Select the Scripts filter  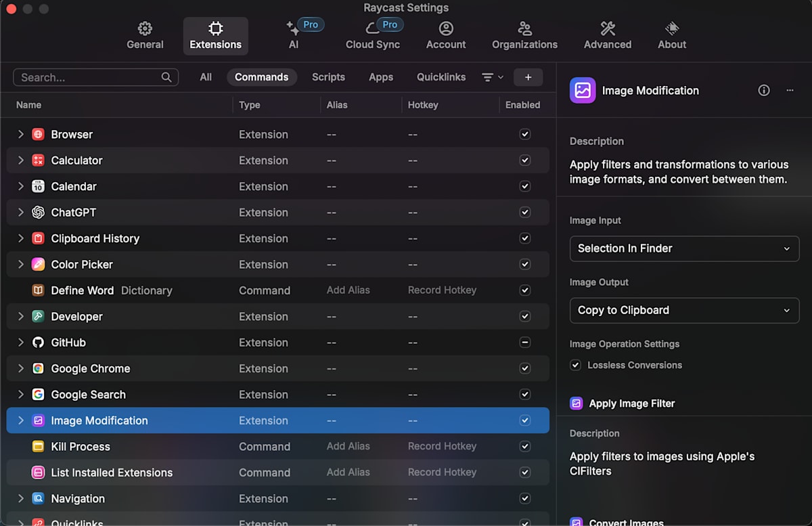328,77
